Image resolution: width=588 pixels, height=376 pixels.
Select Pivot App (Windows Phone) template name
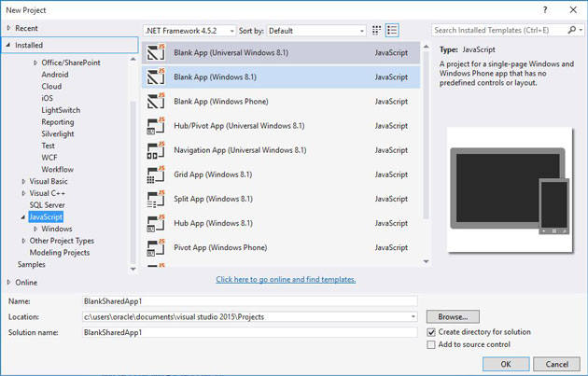tap(220, 248)
